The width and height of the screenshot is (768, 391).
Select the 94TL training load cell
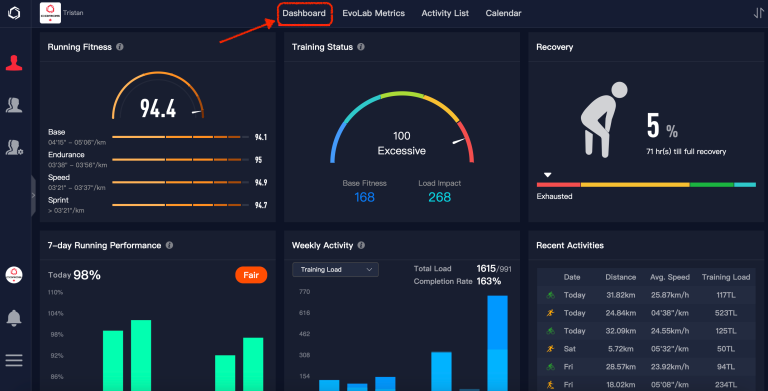[x=725, y=367]
